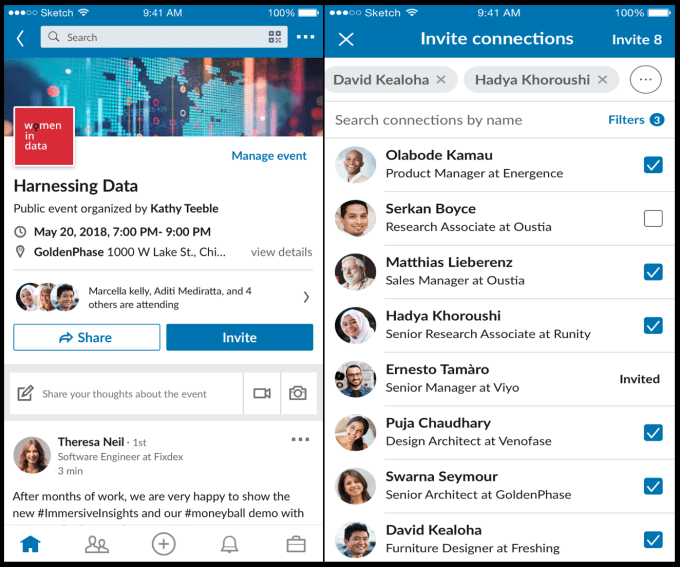Click the Manage event link
Image resolution: width=680 pixels, height=567 pixels.
[269, 155]
